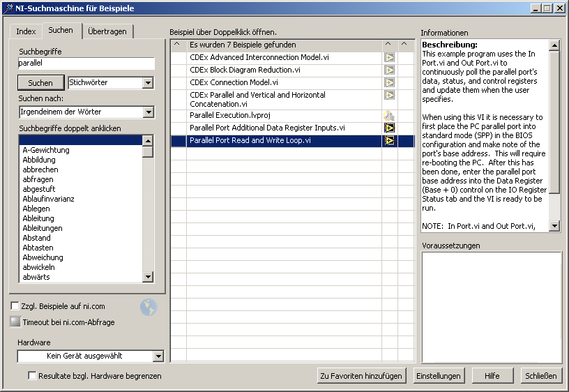Open the Stichwörter search type dropdown

[148, 83]
